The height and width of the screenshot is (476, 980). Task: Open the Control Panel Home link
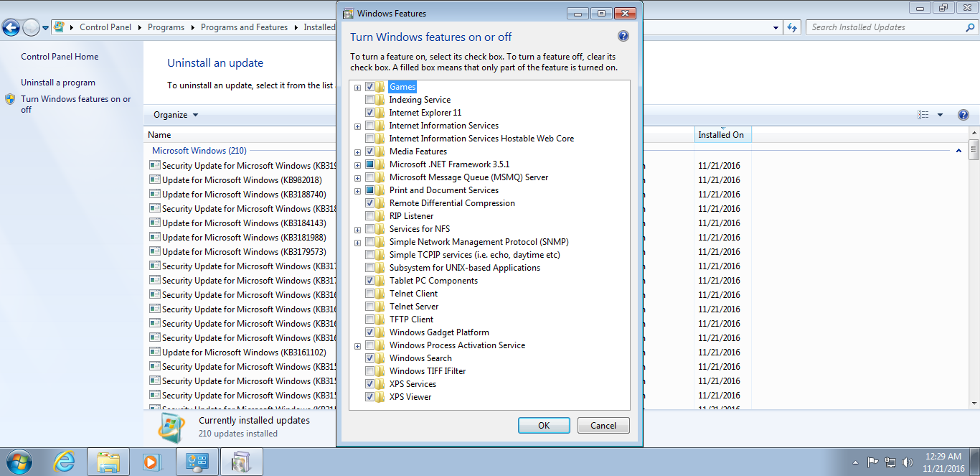[x=60, y=57]
